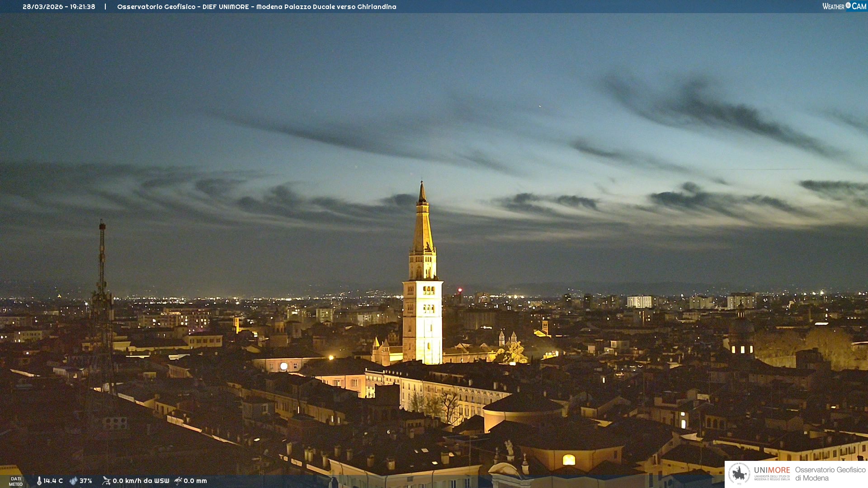Click the rain umbrella precipitation icon
The image size is (868, 488).
click(x=178, y=481)
